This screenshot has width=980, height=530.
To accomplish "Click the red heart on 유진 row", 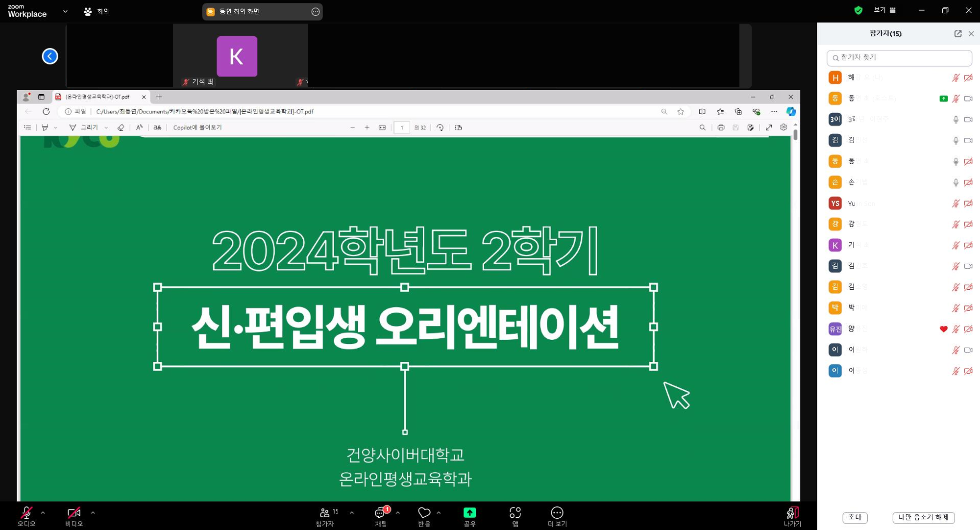I will [x=943, y=329].
